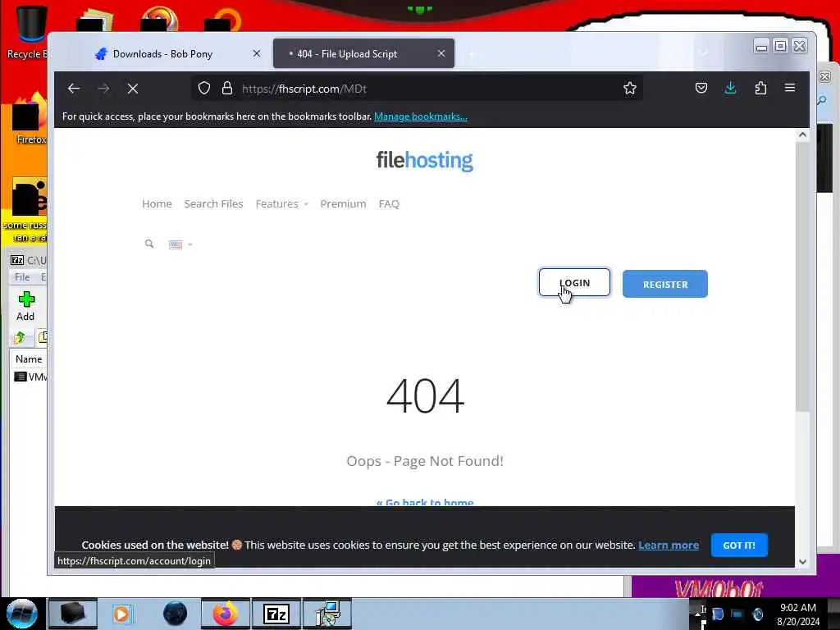Click the filehosting logo
840x630 pixels.
(424, 160)
